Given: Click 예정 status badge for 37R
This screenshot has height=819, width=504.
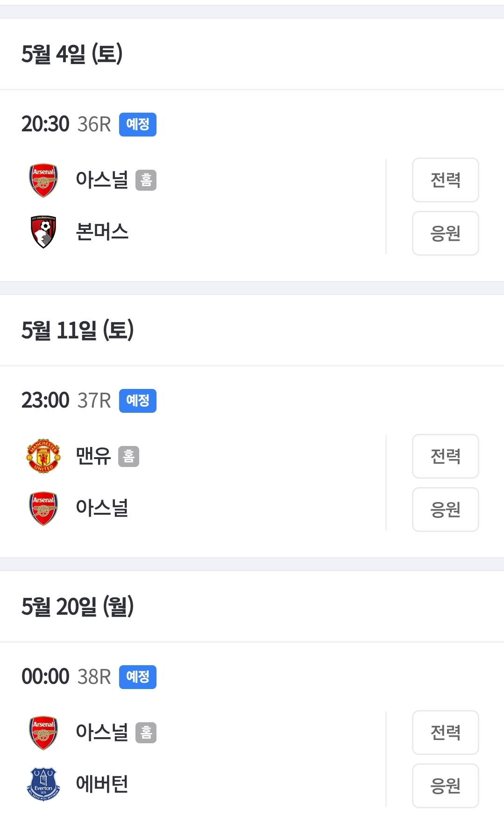Looking at the screenshot, I should click(x=137, y=401).
